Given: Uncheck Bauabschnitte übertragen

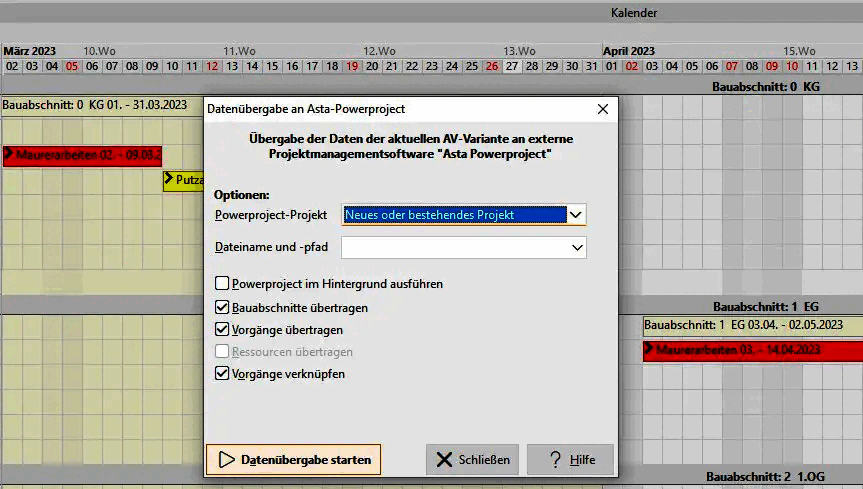Looking at the screenshot, I should coord(222,307).
